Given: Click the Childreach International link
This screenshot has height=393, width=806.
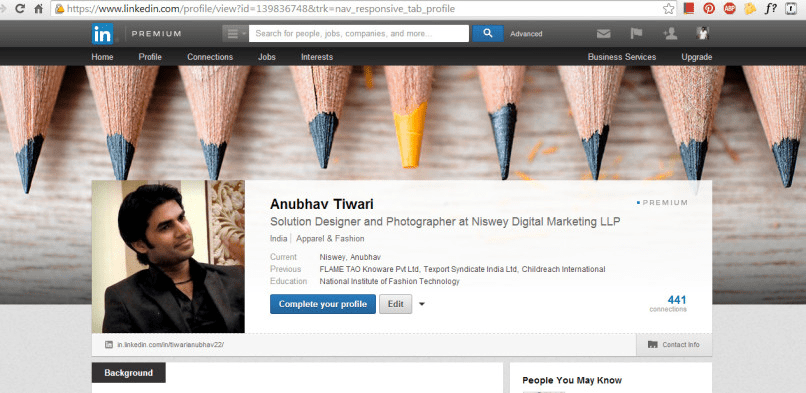Looking at the screenshot, I should click(563, 269).
